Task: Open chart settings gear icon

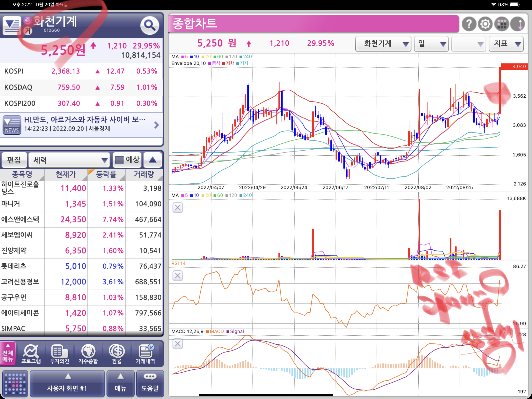Action: coord(485,24)
